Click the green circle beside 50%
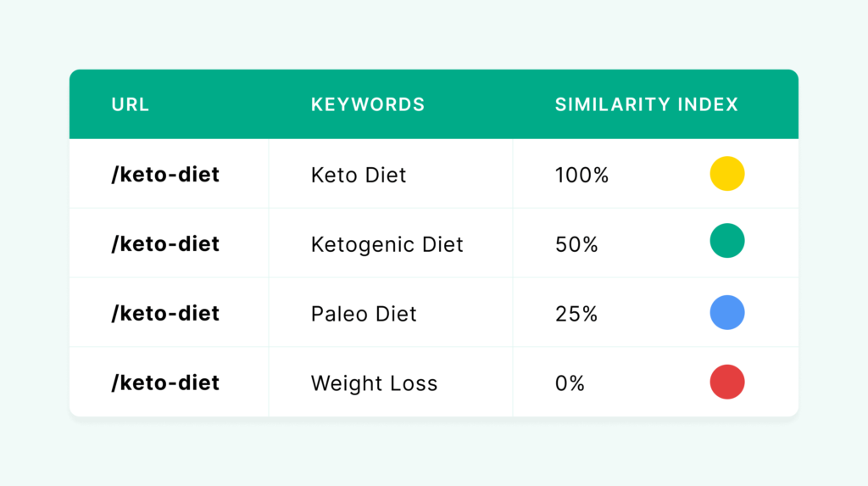The height and width of the screenshot is (486, 868). [x=726, y=241]
